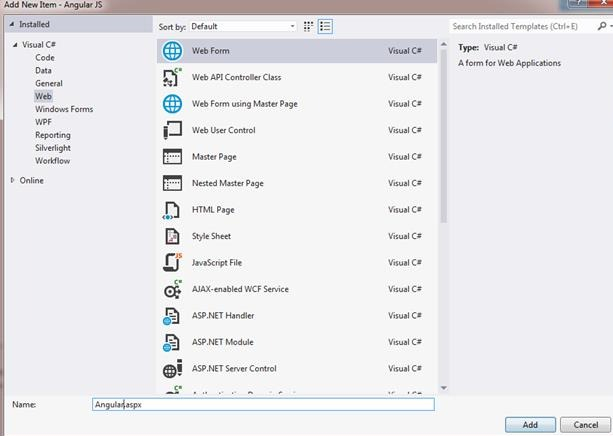Select Silverlight category in tree
Image resolution: width=613 pixels, height=436 pixels.
click(53, 148)
